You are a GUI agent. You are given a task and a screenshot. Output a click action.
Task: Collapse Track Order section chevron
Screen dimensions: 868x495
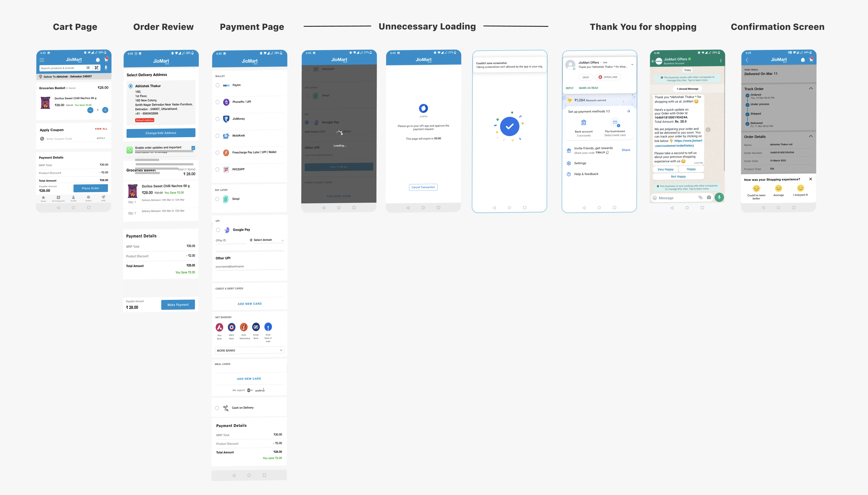coord(810,88)
